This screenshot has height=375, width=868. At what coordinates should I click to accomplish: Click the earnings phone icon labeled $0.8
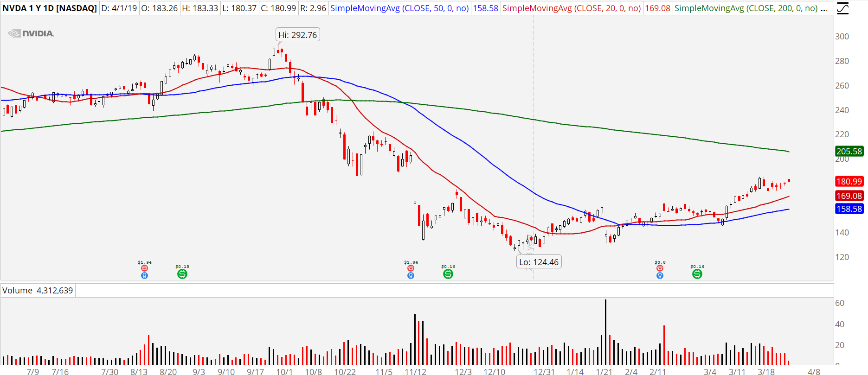pos(660,268)
